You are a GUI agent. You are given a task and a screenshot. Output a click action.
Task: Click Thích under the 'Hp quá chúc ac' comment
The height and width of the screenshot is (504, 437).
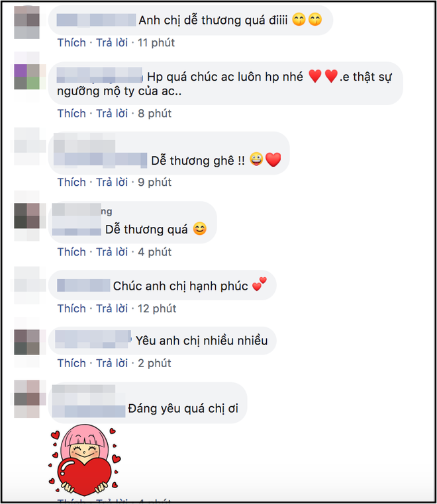coord(72,114)
